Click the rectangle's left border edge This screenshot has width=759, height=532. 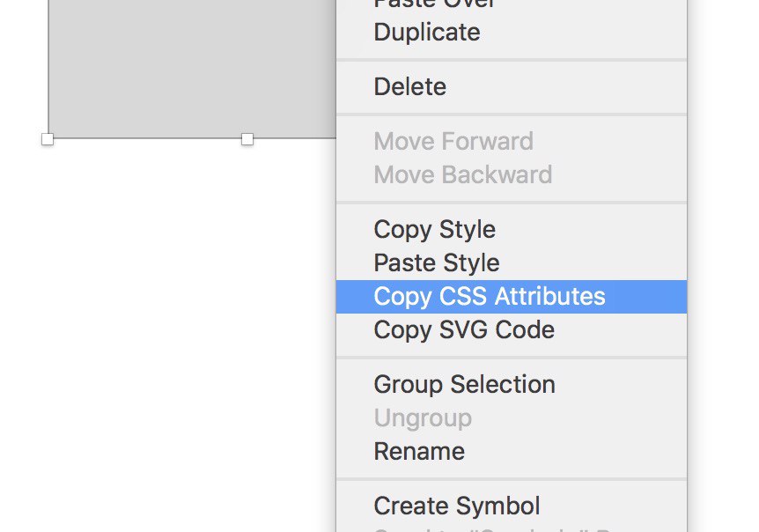[48, 68]
